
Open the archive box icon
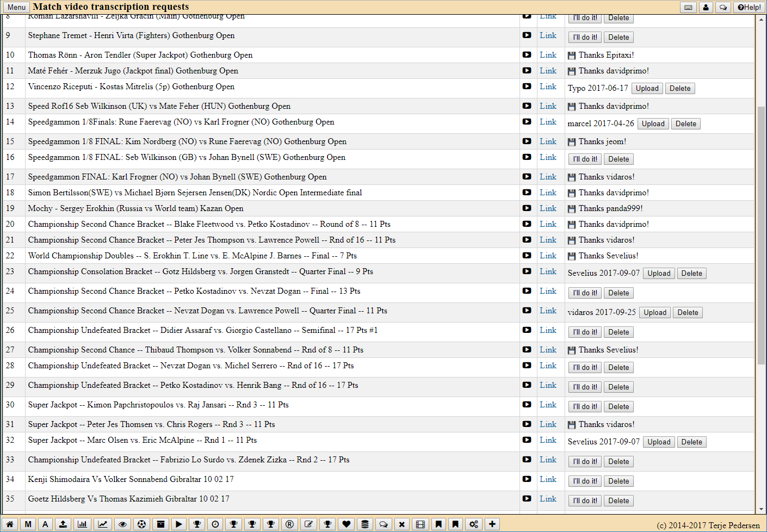point(160,524)
